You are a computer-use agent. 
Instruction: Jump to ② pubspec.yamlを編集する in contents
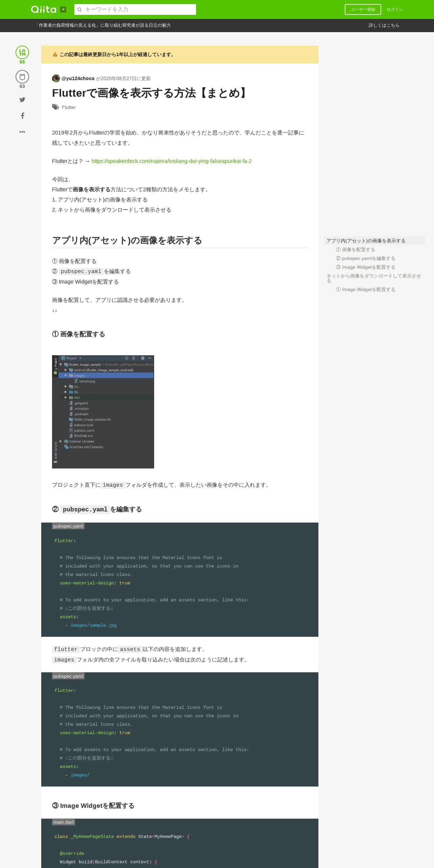click(x=365, y=258)
